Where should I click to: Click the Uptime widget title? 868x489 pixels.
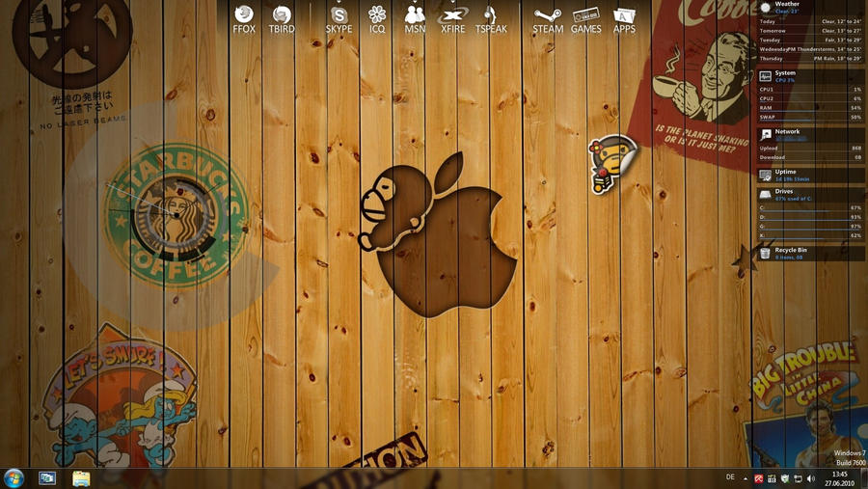(785, 172)
